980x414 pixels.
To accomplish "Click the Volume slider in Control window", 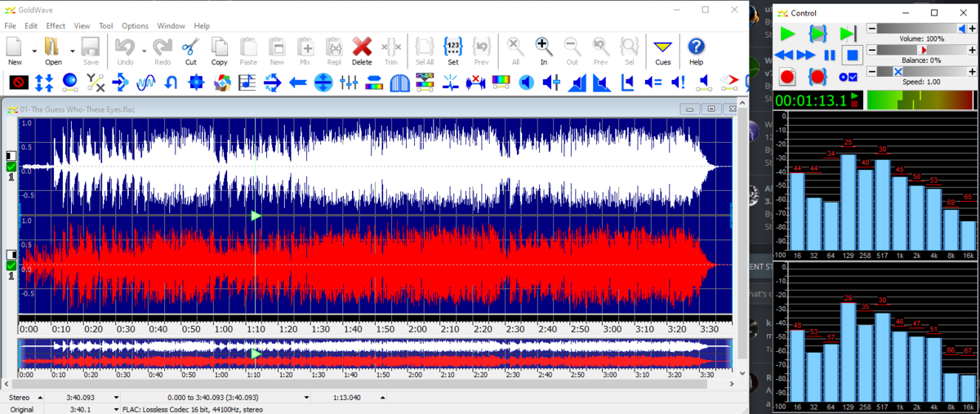I will pyautogui.click(x=922, y=29).
